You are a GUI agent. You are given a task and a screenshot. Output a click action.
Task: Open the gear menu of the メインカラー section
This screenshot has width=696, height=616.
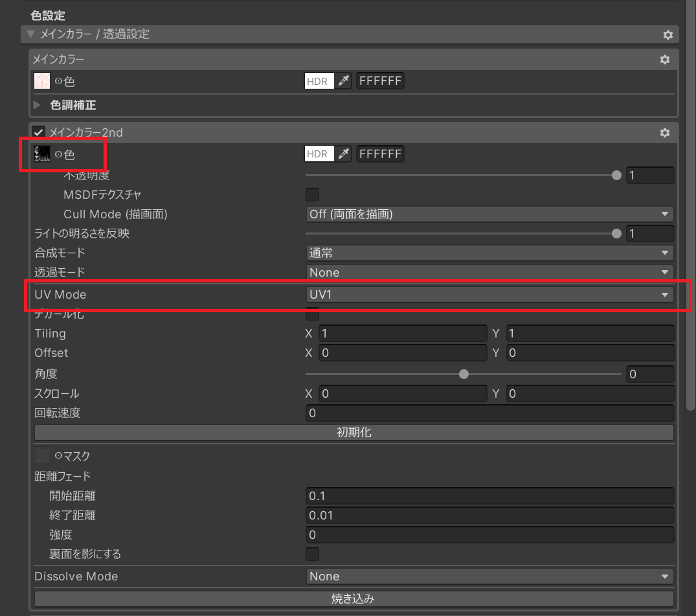pos(664,59)
